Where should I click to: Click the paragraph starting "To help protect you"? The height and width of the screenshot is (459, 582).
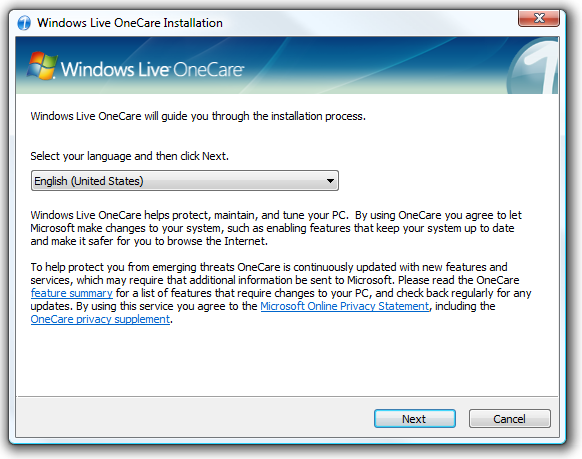pos(281,293)
